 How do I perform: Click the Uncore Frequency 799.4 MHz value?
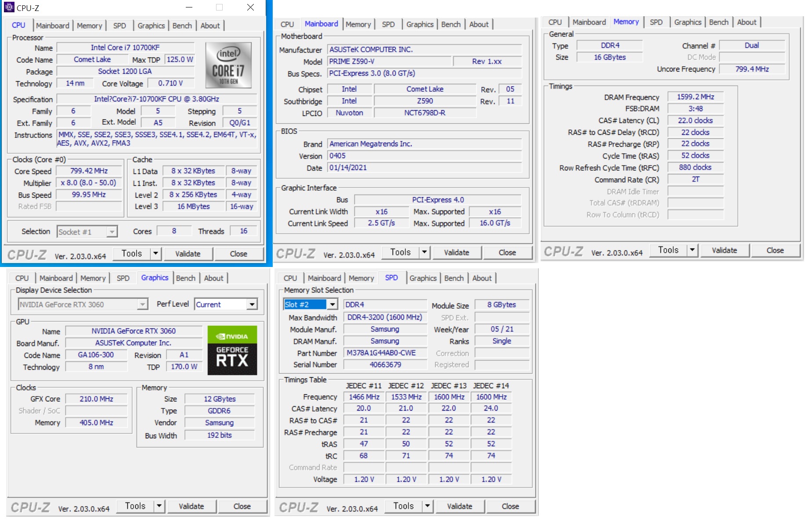click(752, 69)
